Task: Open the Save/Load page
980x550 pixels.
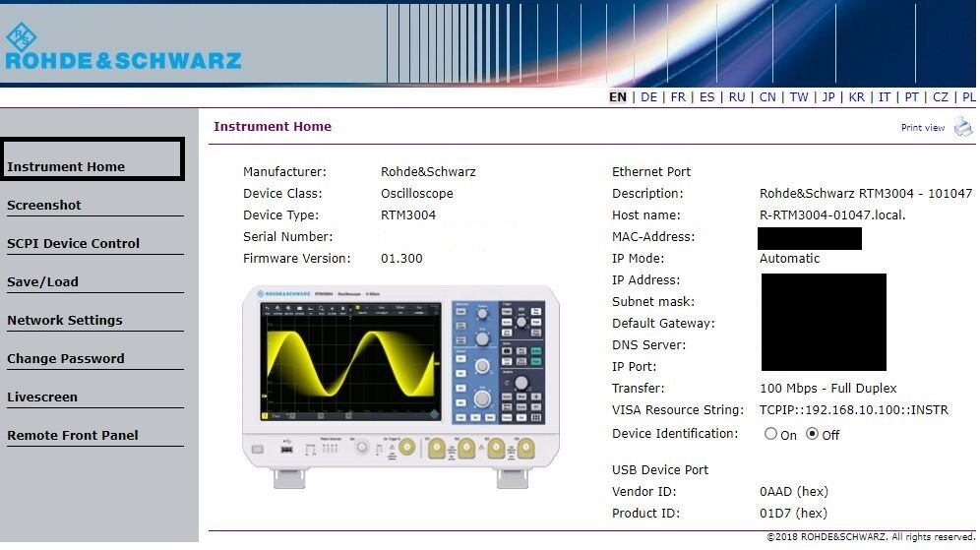Action: [42, 281]
